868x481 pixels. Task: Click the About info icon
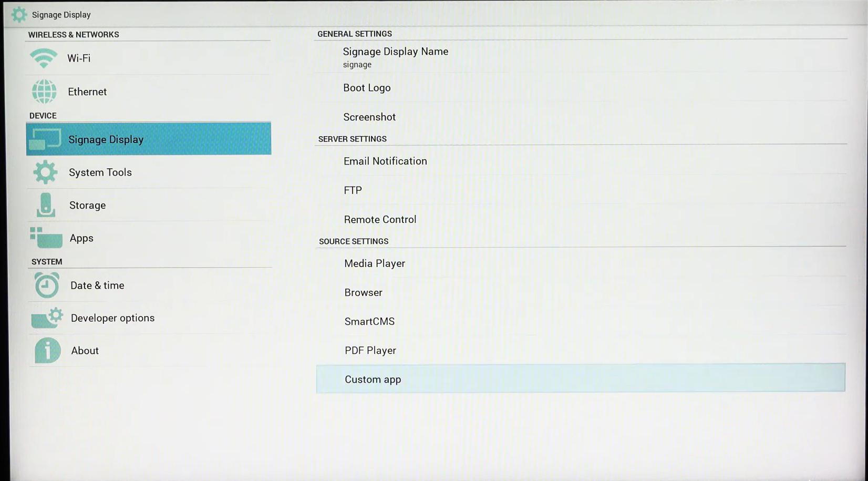click(x=47, y=351)
